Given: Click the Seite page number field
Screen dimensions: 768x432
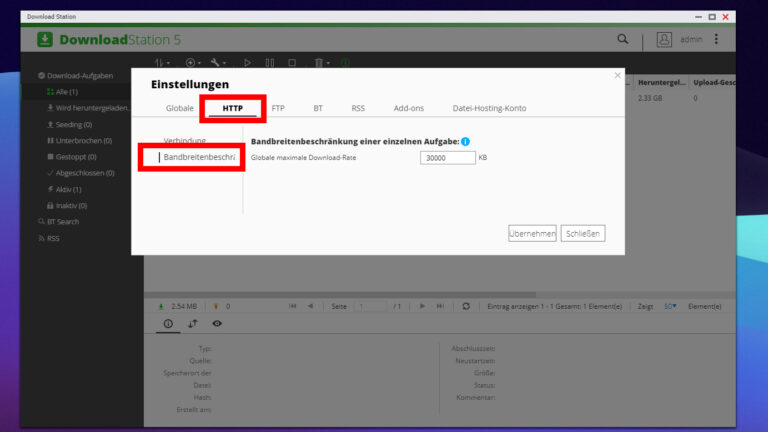Looking at the screenshot, I should coord(372,307).
